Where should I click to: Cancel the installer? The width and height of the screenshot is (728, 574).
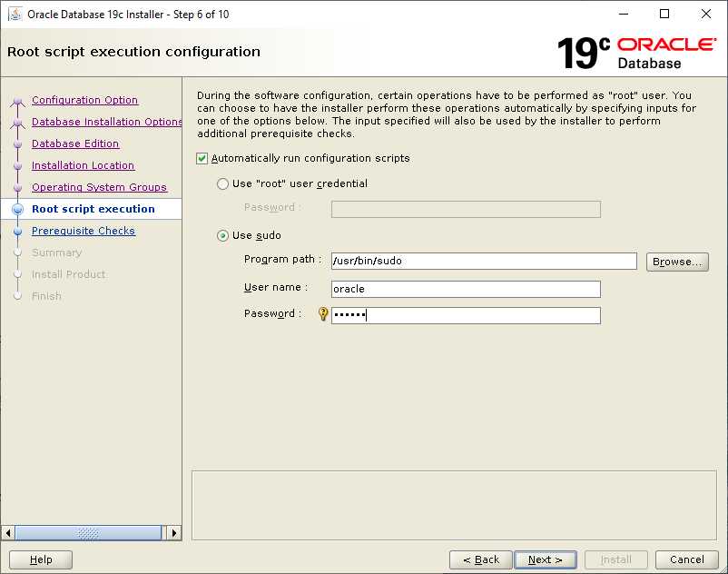point(686,559)
